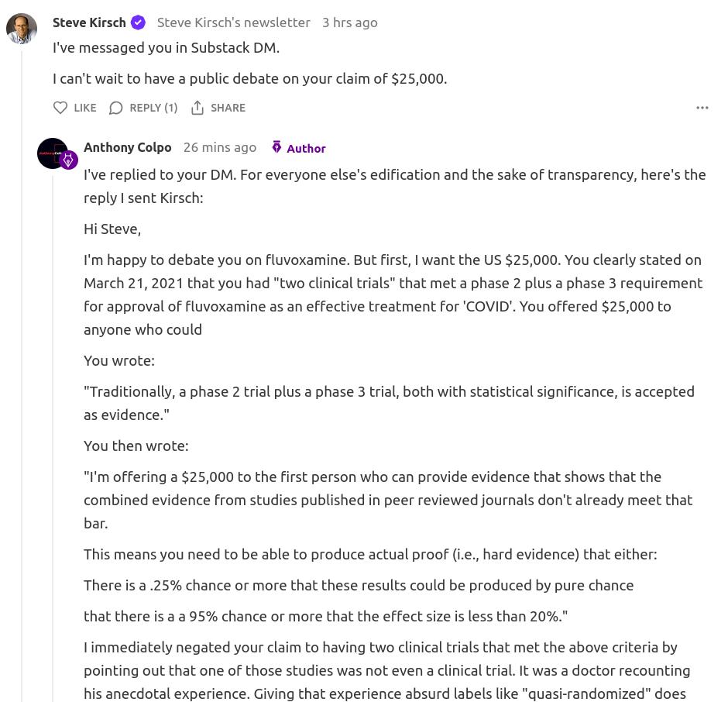This screenshot has height=702, width=728.
Task: Open the "3 hrs ago" comment timestamp
Action: tap(350, 22)
